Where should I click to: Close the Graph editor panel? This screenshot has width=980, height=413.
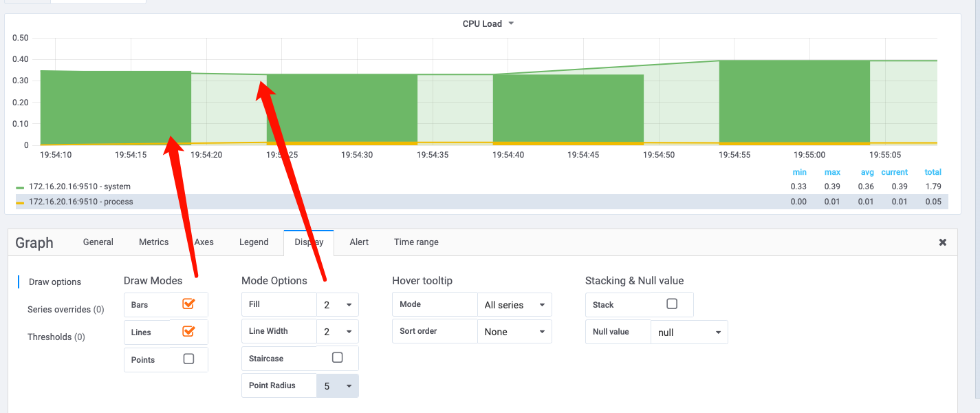click(942, 242)
